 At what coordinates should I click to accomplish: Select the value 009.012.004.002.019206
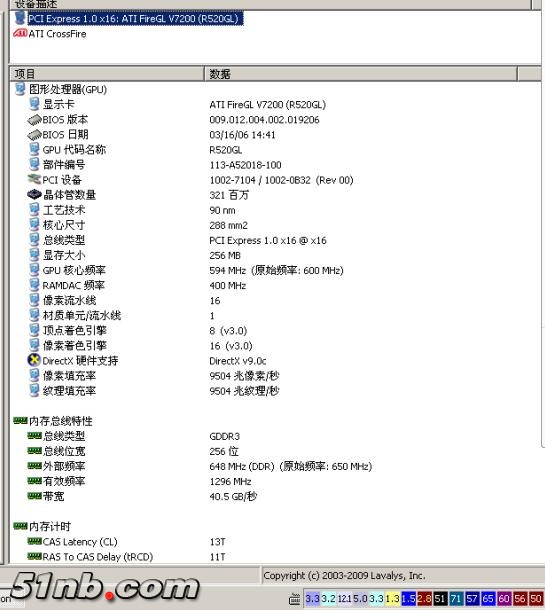[x=264, y=120]
